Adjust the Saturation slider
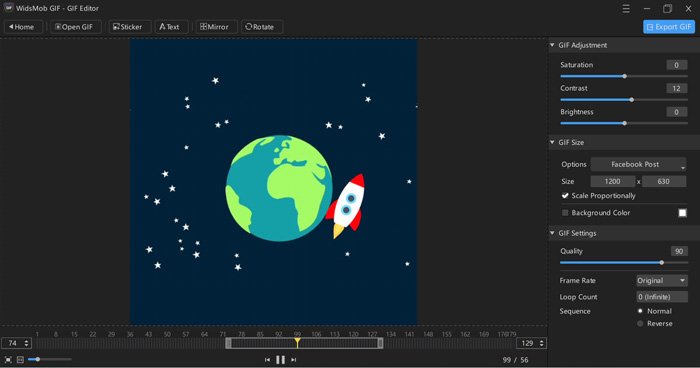 [624, 76]
